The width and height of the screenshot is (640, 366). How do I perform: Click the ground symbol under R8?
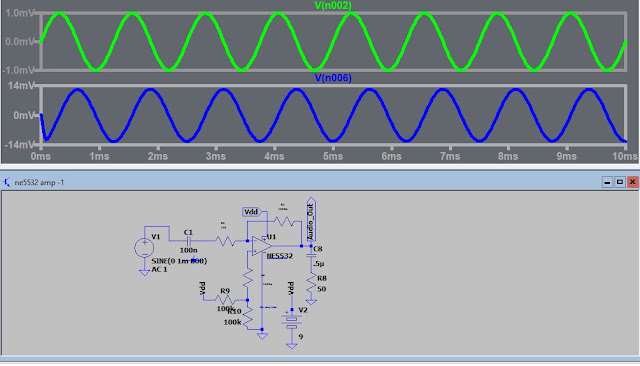pyautogui.click(x=311, y=302)
